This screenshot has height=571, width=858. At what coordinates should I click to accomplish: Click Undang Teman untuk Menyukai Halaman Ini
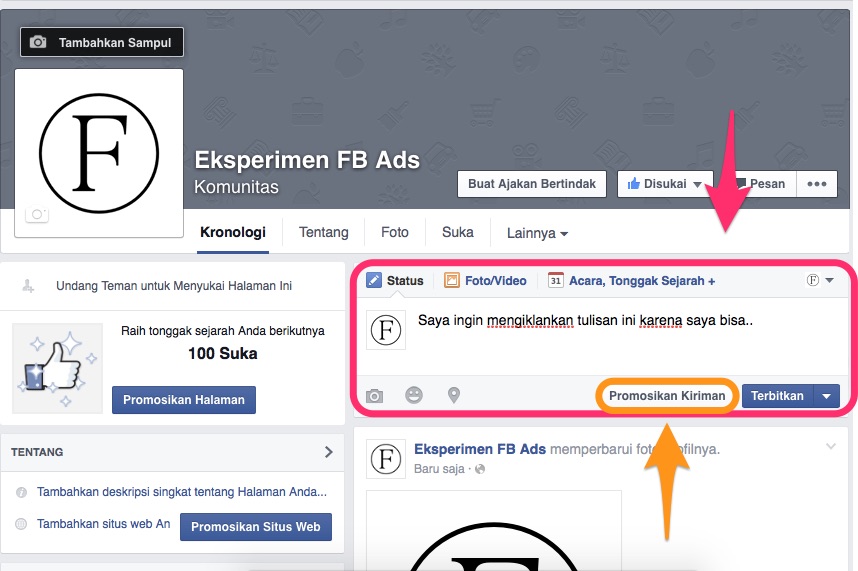(174, 286)
